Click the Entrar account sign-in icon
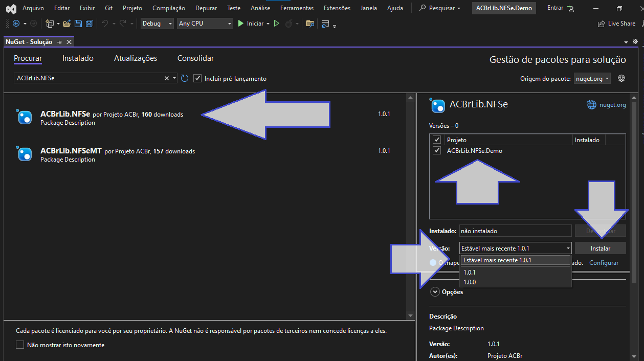 click(571, 8)
